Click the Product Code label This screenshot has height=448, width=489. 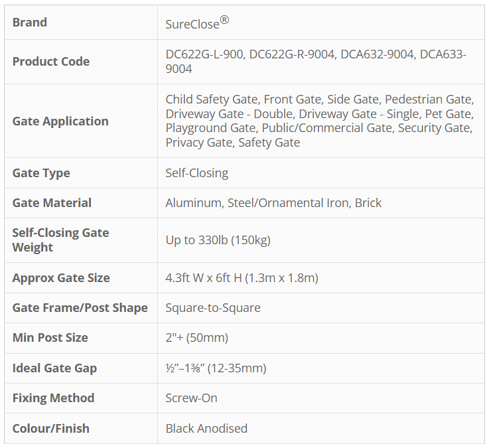[x=51, y=61]
